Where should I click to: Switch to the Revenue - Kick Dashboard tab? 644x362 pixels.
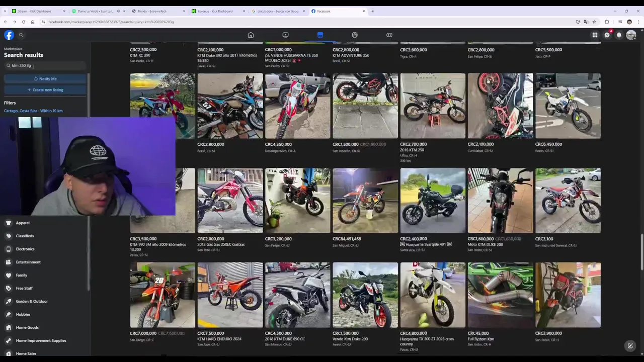218,11
